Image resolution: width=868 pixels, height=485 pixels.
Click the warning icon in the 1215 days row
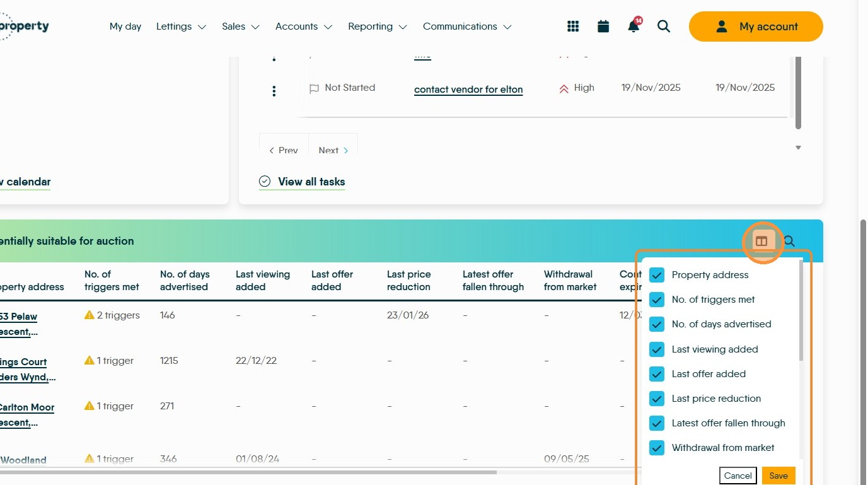pyautogui.click(x=90, y=361)
